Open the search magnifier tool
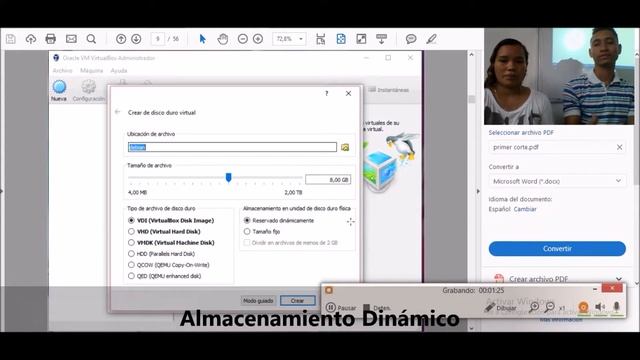The width and height of the screenshot is (640, 360). (91, 39)
